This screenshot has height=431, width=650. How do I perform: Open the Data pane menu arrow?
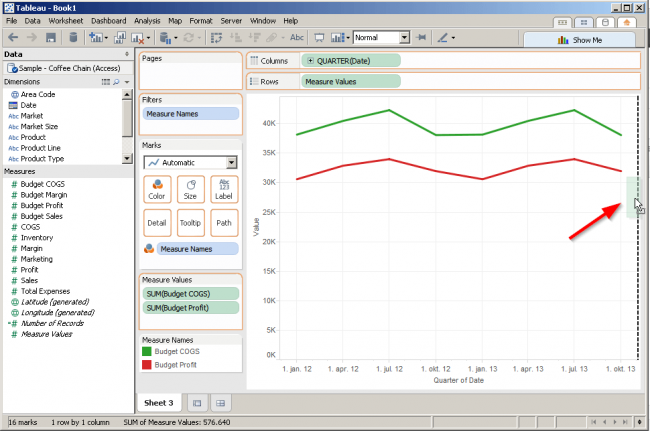click(x=126, y=54)
